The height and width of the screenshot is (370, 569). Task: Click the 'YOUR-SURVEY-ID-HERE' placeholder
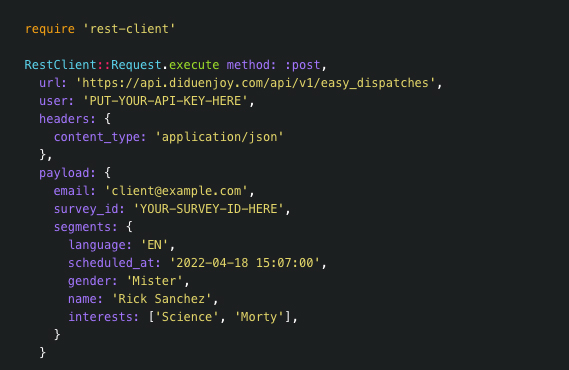tap(208, 209)
